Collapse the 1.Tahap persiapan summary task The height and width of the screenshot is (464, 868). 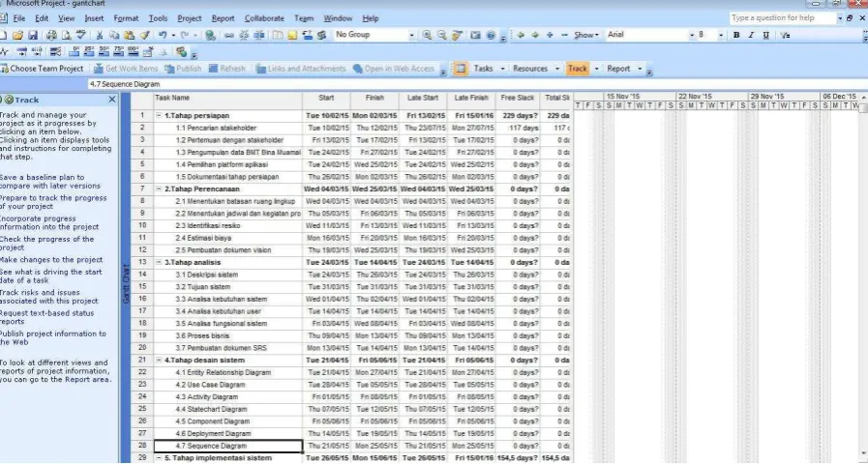coord(160,116)
